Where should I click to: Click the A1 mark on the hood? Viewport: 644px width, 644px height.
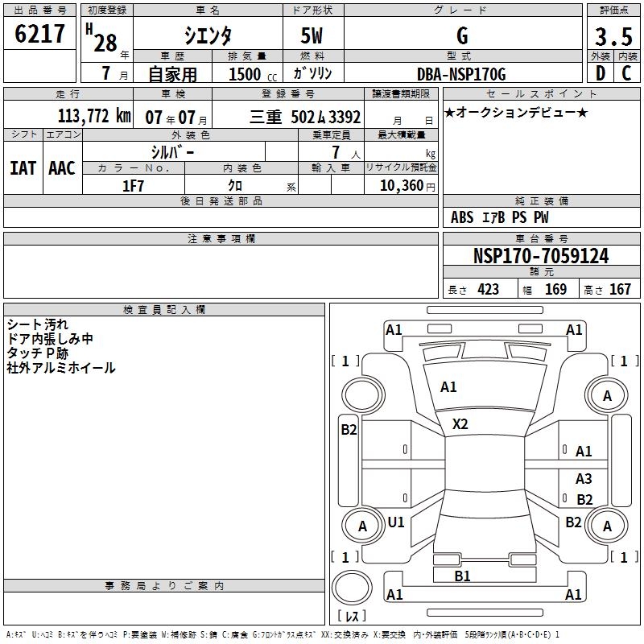pos(448,387)
